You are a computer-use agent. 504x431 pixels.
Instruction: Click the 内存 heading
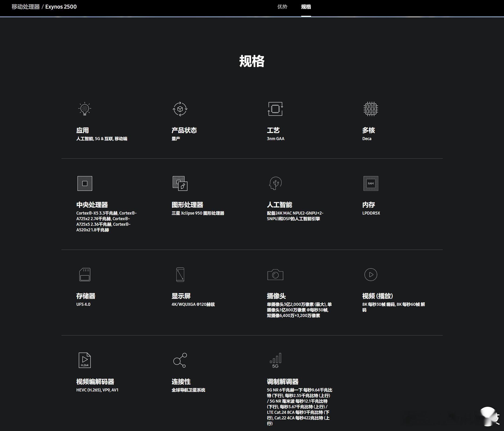click(x=369, y=205)
